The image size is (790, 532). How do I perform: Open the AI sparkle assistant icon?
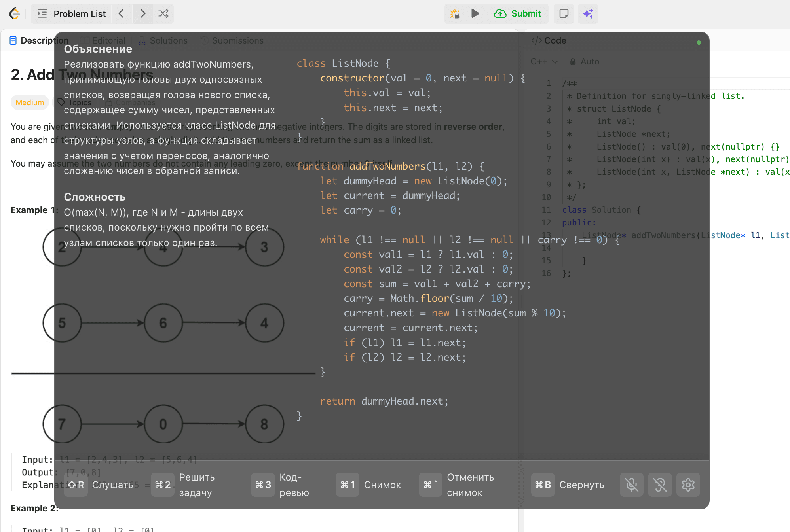click(x=588, y=14)
